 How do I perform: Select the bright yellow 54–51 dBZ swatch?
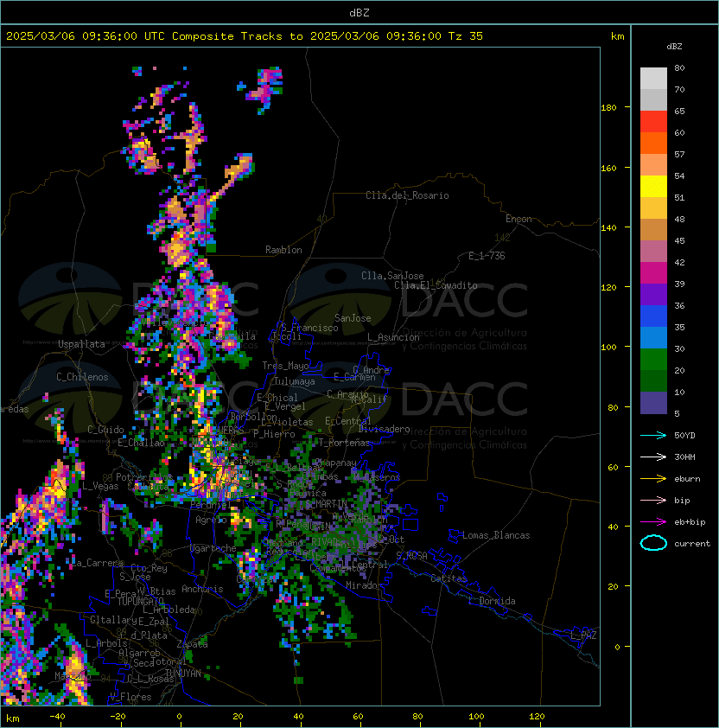pos(653,186)
